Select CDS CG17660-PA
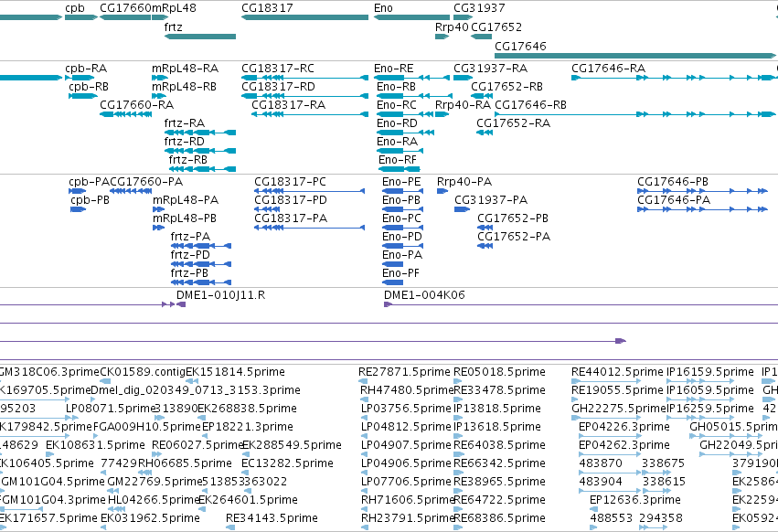This screenshot has height=532, width=778. (x=131, y=191)
